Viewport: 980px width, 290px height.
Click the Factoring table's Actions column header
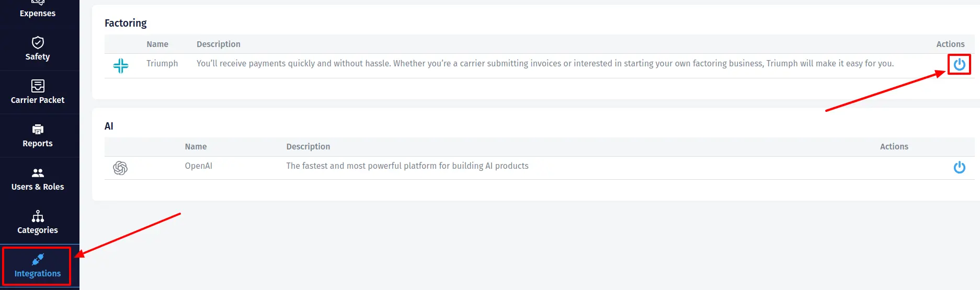950,44
